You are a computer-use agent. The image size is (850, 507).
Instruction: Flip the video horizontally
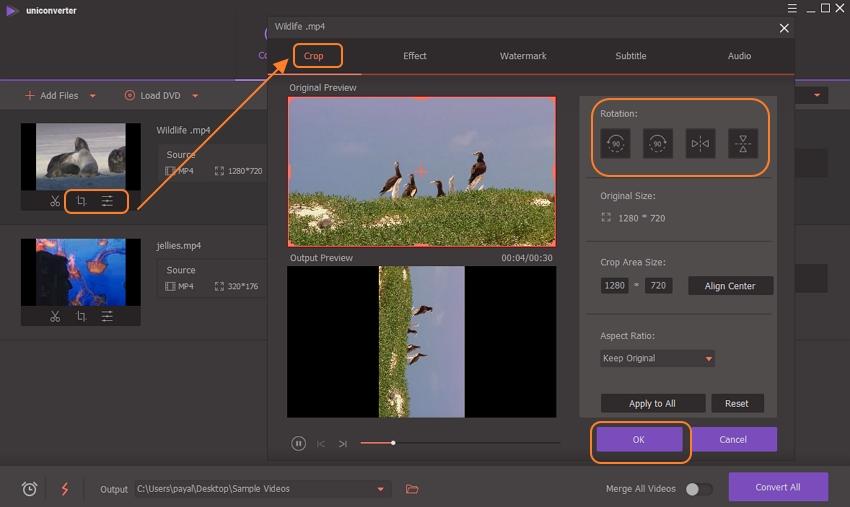pyautogui.click(x=700, y=144)
